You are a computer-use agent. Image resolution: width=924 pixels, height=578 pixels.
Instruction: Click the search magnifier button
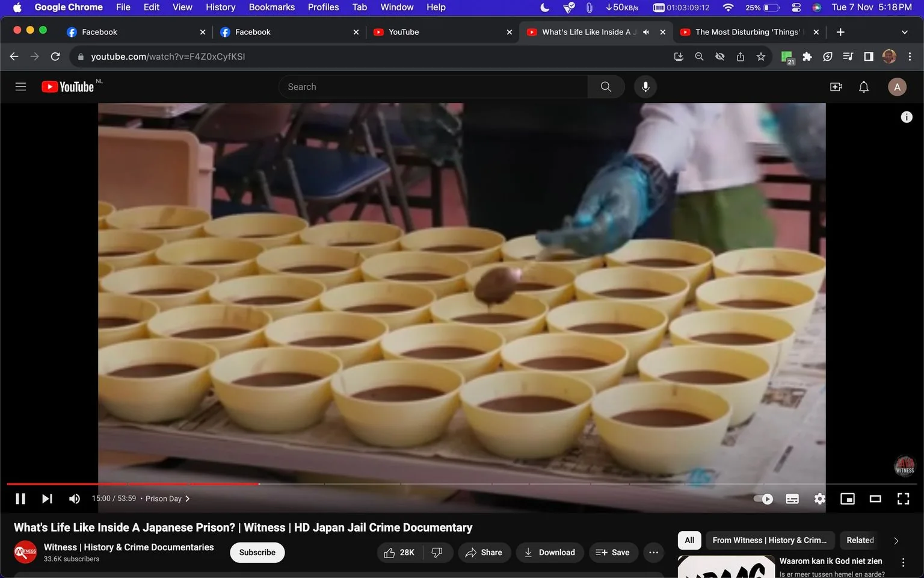(606, 87)
